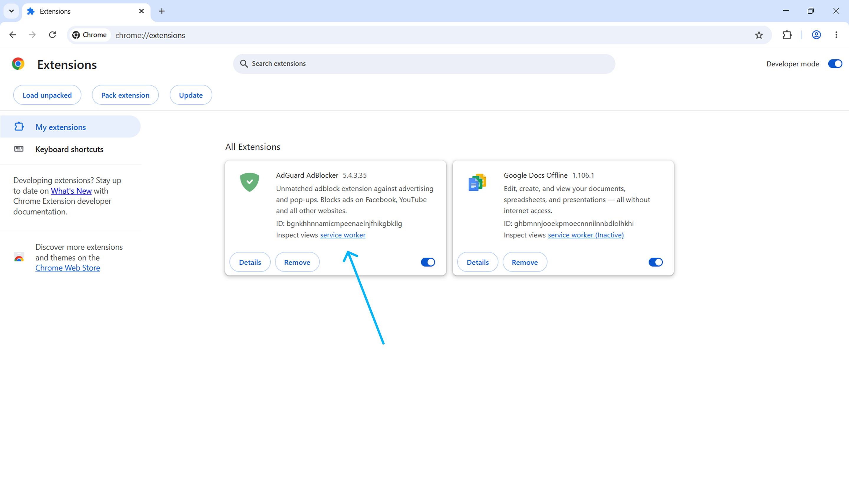
Task: Click the forward navigation arrow
Action: coord(32,35)
